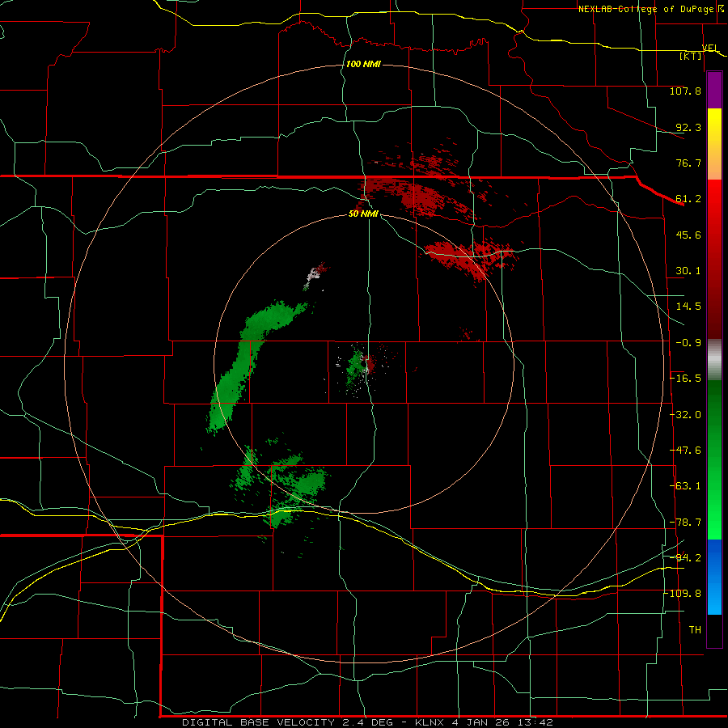The image size is (728, 728).
Task: Select the -63.1 legend value
Action: pyautogui.click(x=685, y=486)
